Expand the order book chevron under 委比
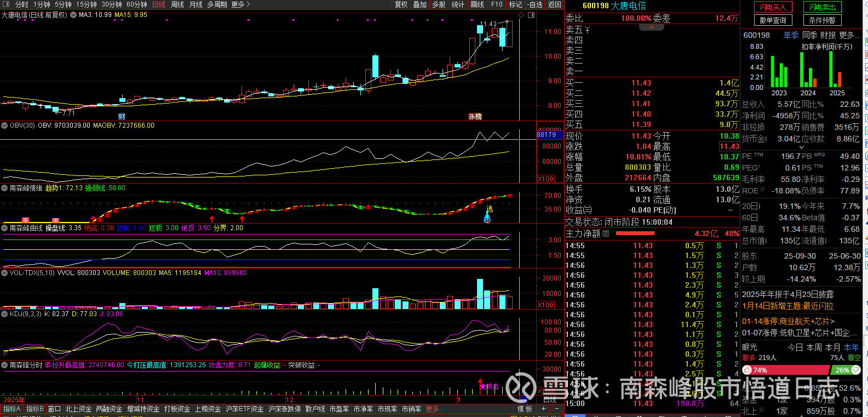Image resolution: width=868 pixels, height=417 pixels. (x=652, y=26)
